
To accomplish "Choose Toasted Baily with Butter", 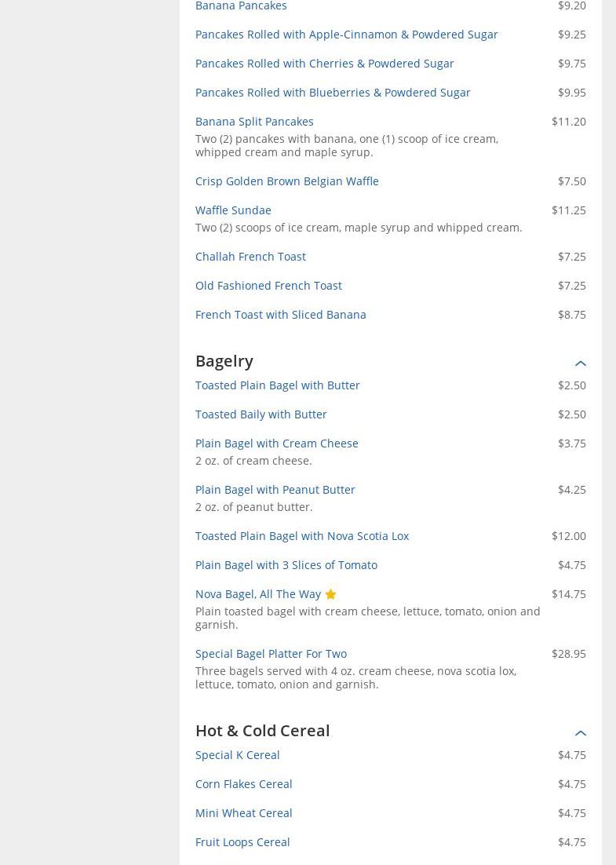I will 261,414.
